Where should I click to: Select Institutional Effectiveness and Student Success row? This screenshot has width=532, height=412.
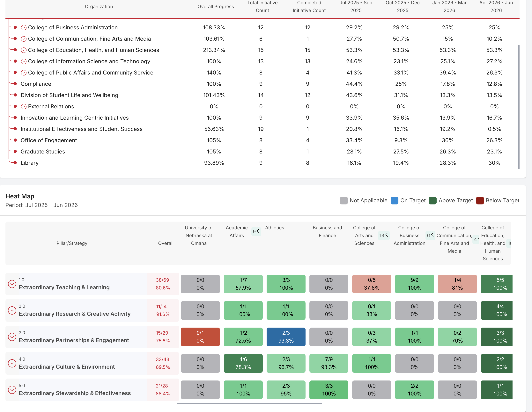click(262, 129)
